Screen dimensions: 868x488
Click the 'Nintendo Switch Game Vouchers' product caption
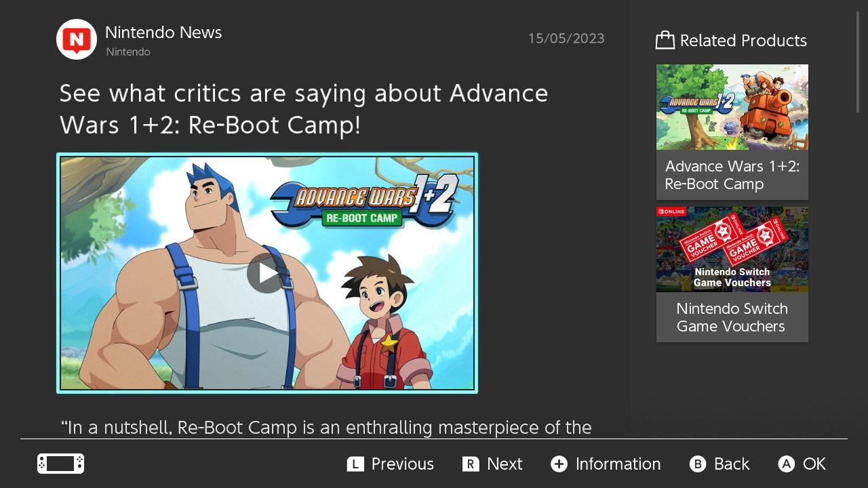coord(732,317)
